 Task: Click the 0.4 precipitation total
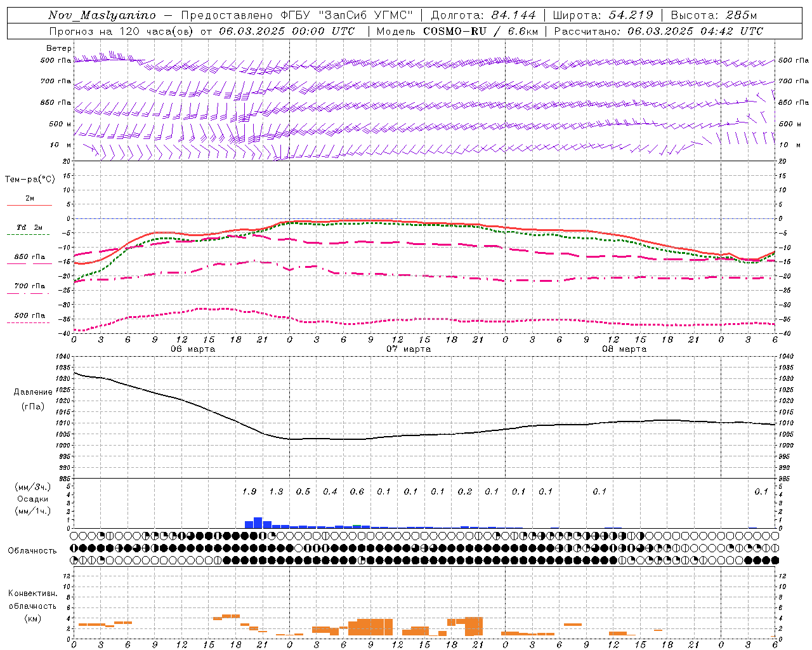[x=330, y=491]
